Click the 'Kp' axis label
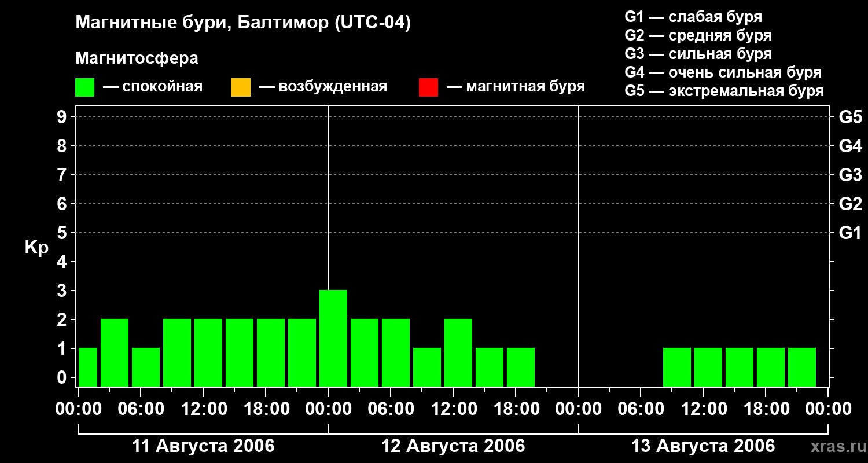 36,247
